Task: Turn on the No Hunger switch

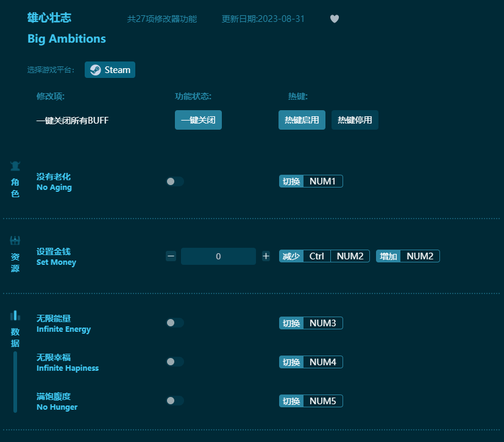Action: 176,401
